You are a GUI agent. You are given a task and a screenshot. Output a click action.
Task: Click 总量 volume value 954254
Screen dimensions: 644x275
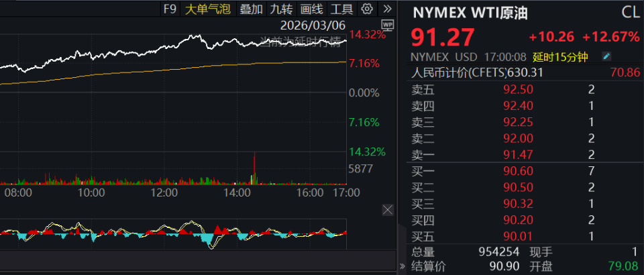coord(498,252)
